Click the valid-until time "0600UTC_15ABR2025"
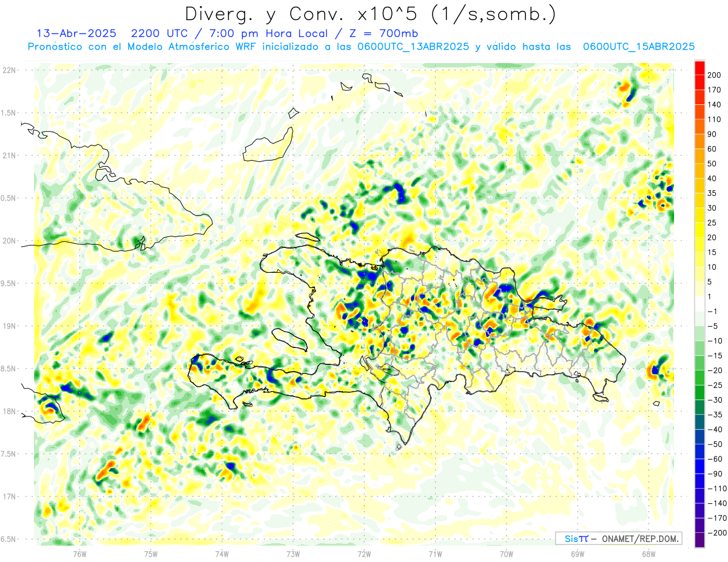The image size is (728, 562). point(638,47)
